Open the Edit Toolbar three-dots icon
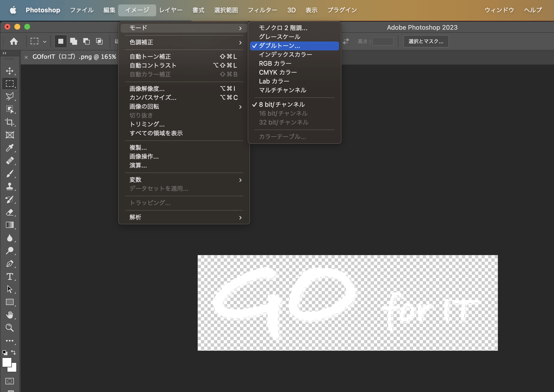This screenshot has height=392, width=554. (10, 341)
